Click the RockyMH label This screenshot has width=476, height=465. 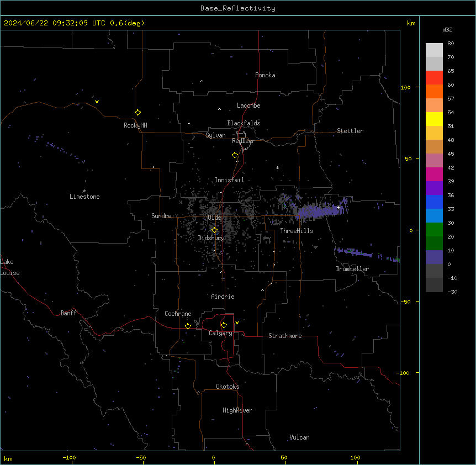(135, 125)
